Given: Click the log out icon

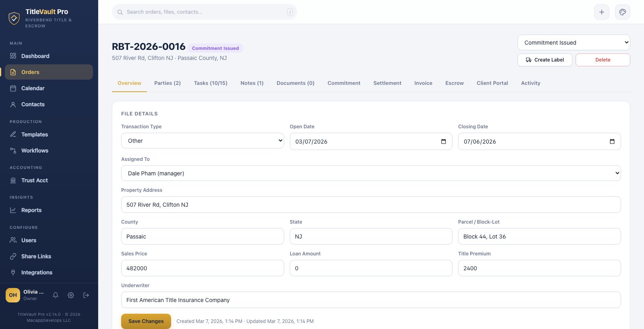Looking at the screenshot, I should (x=86, y=295).
